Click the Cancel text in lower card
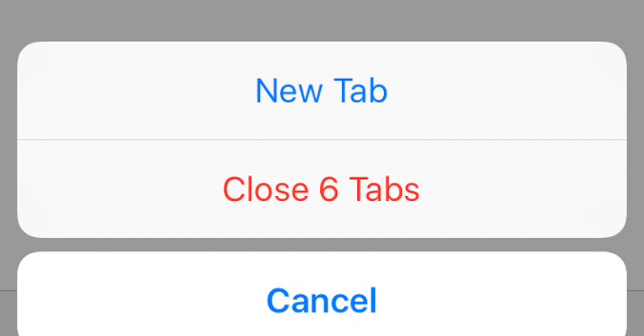The height and width of the screenshot is (336, 644). pyautogui.click(x=322, y=301)
